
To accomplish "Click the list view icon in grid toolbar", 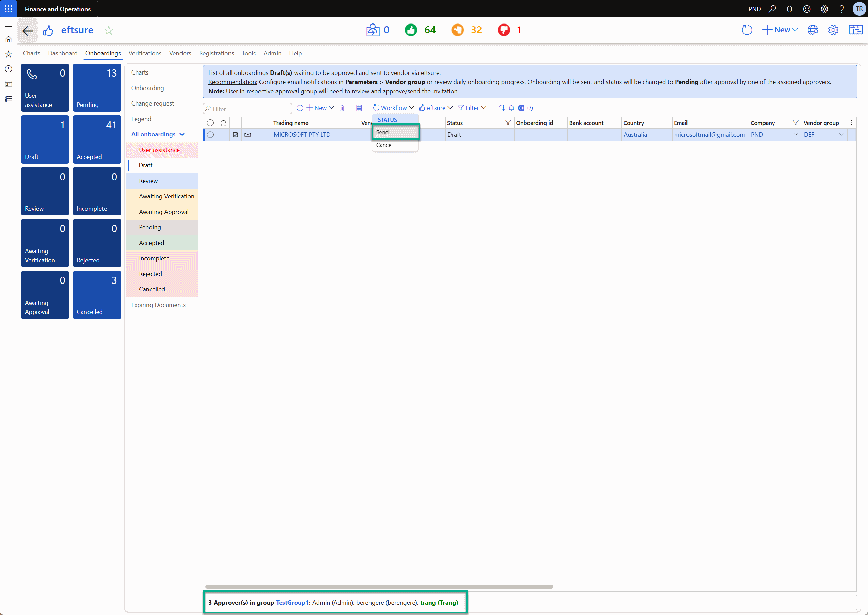I will [359, 108].
